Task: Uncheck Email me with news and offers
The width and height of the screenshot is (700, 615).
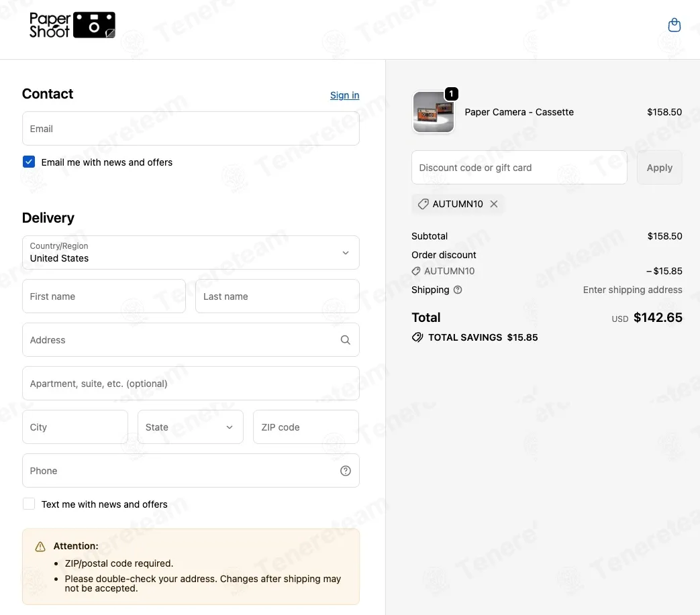Action: coord(29,162)
